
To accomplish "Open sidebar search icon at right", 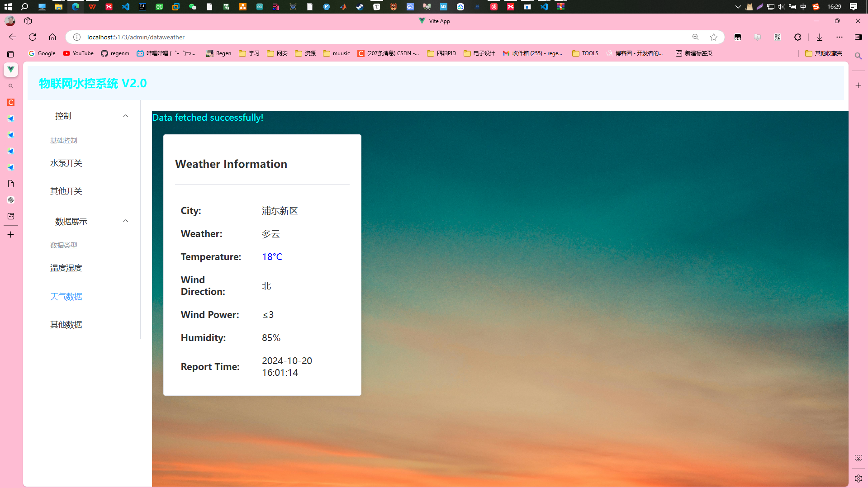I will (x=858, y=56).
